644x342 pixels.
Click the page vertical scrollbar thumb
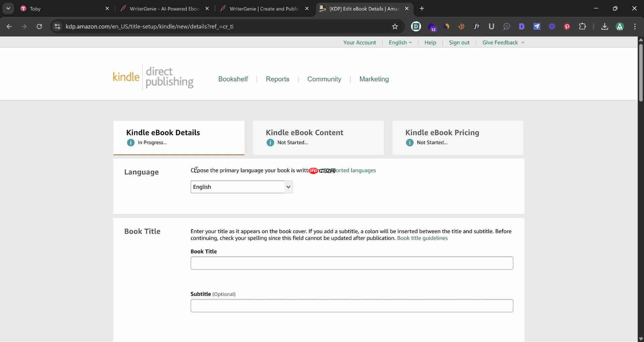pyautogui.click(x=641, y=72)
